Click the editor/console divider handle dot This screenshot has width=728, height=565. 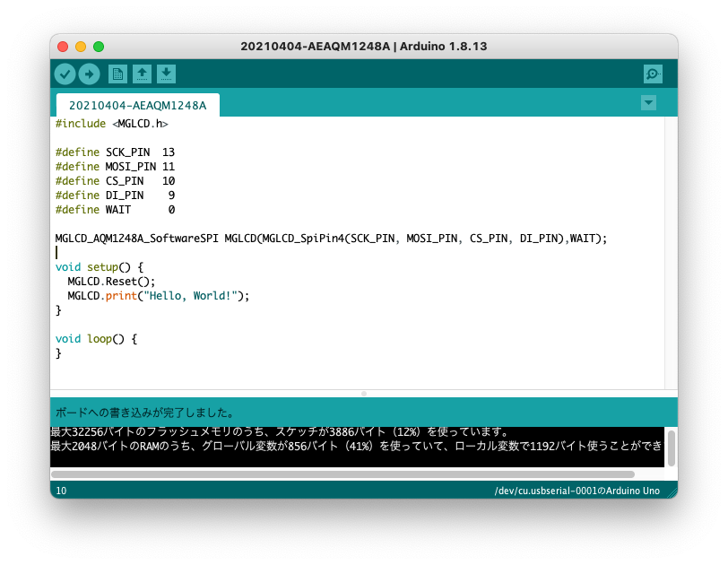click(364, 394)
